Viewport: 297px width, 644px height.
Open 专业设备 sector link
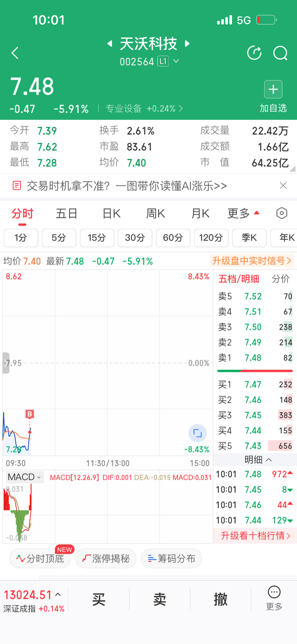(144, 108)
